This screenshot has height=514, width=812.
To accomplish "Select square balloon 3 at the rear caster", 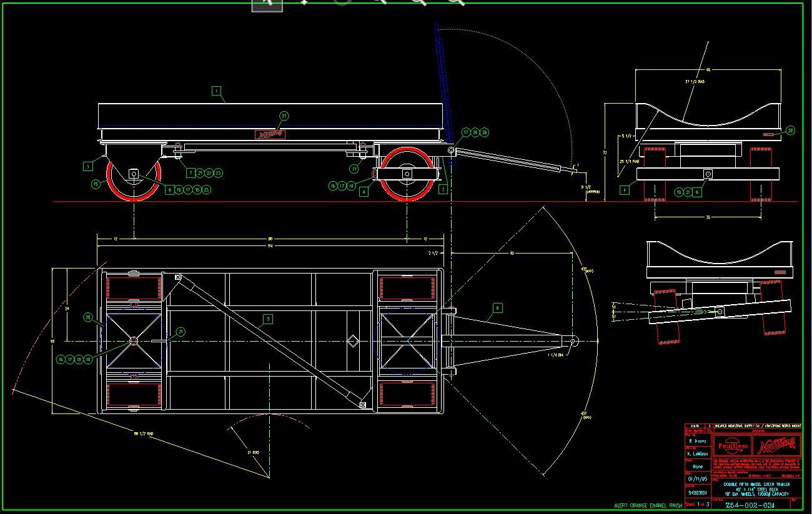I will 88,166.
